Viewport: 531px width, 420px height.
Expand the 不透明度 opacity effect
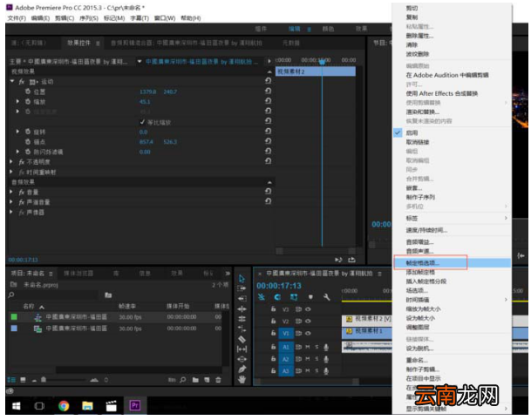coord(11,161)
